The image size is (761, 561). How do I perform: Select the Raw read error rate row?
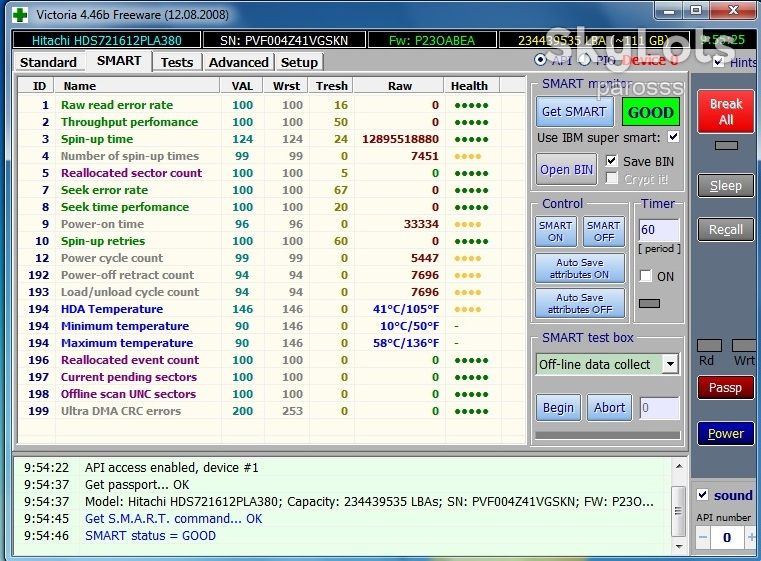[272, 105]
